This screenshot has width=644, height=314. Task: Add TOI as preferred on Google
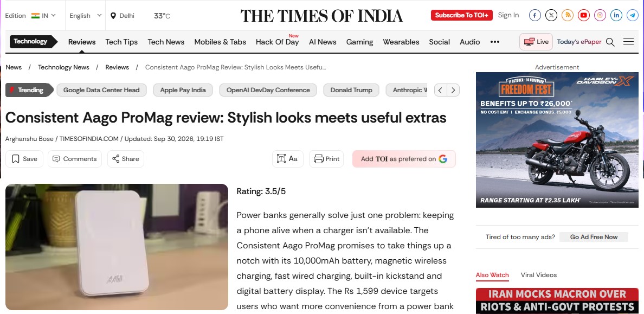pos(404,159)
